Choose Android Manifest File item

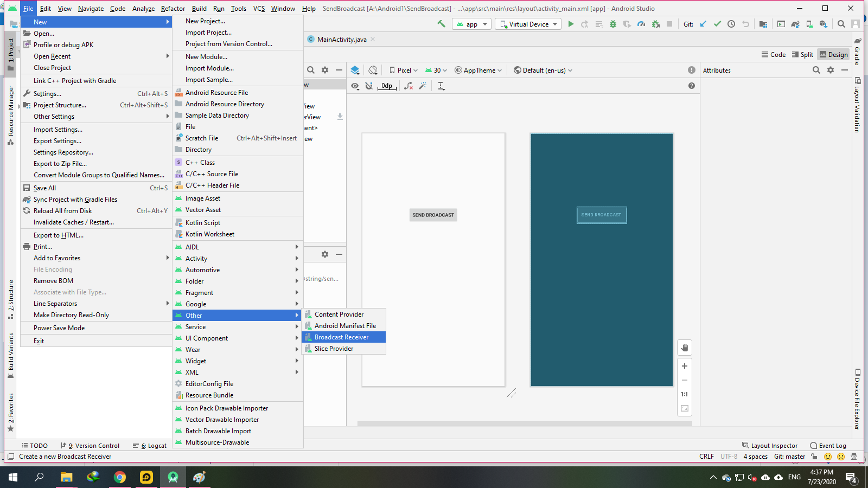tap(344, 325)
